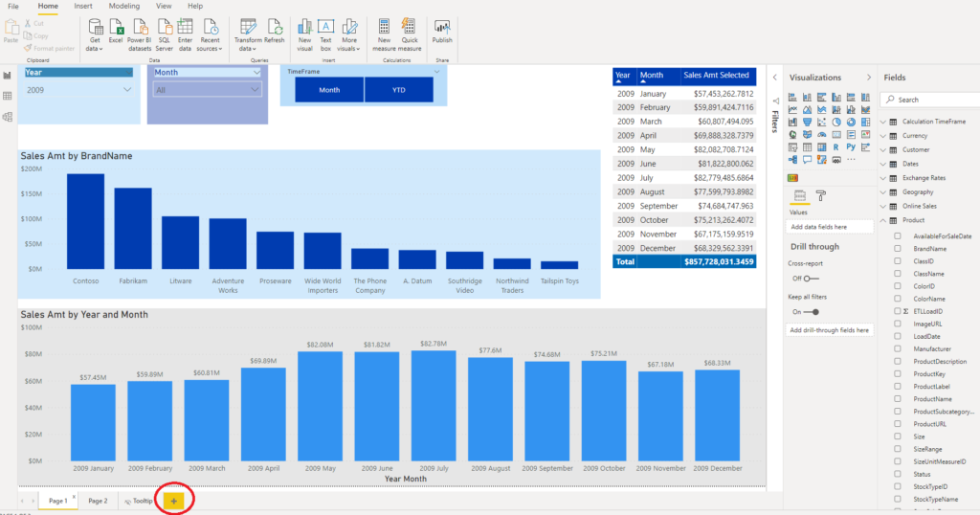980x515 pixels.
Task: Open Transform data
Action: coord(248,35)
